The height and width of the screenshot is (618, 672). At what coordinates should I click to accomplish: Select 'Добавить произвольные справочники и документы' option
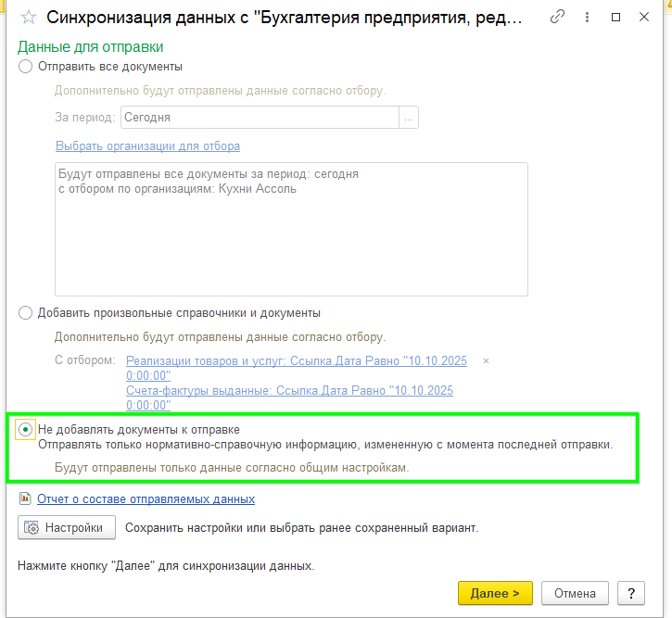click(25, 312)
